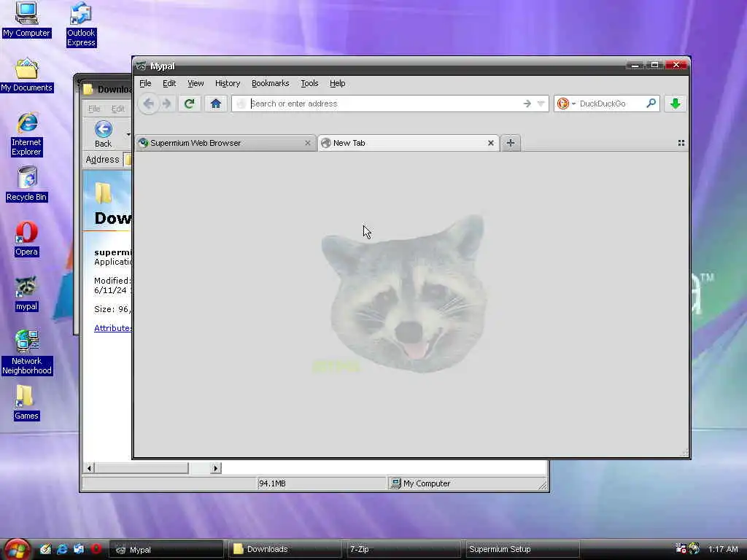Image resolution: width=747 pixels, height=560 pixels.
Task: Click the 1:17 AM system clock
Action: tap(723, 549)
